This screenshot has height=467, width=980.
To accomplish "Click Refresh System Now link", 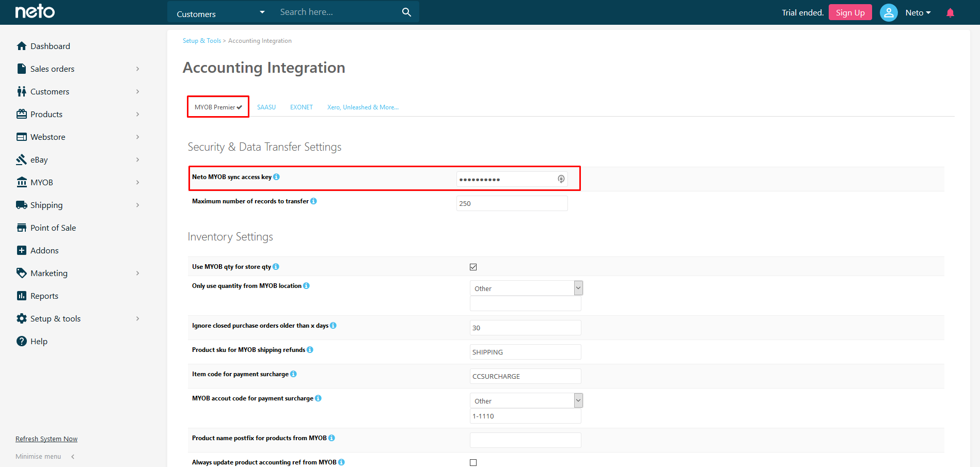I will point(46,439).
